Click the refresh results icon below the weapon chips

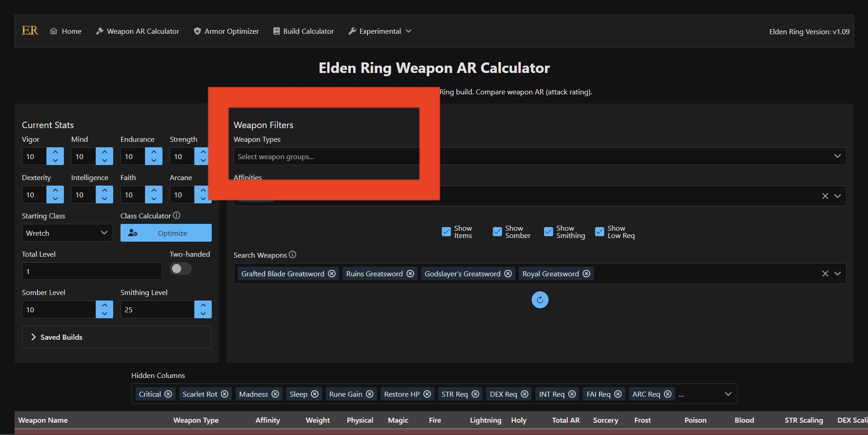pos(540,300)
